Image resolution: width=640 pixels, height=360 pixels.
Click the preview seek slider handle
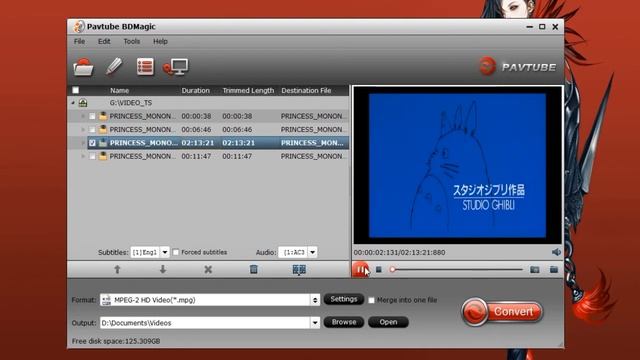point(392,269)
